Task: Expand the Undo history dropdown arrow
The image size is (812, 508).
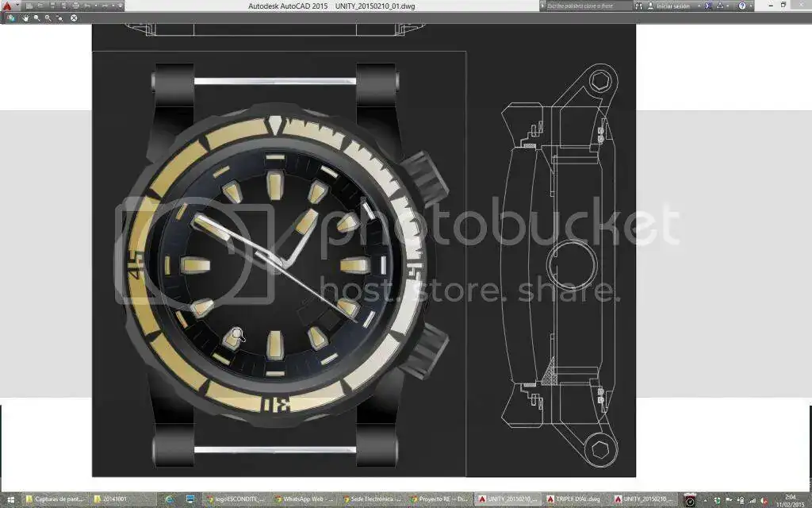Action: 95,6
